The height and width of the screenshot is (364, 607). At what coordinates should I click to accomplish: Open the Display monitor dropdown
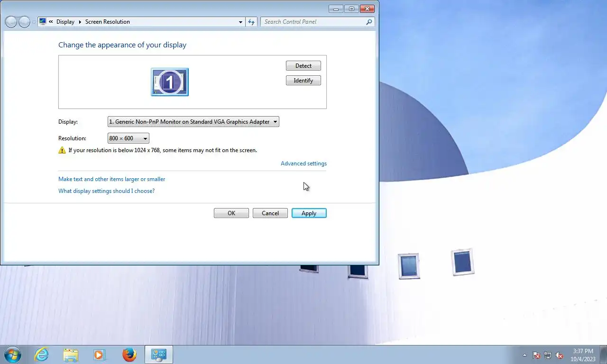[x=193, y=122]
